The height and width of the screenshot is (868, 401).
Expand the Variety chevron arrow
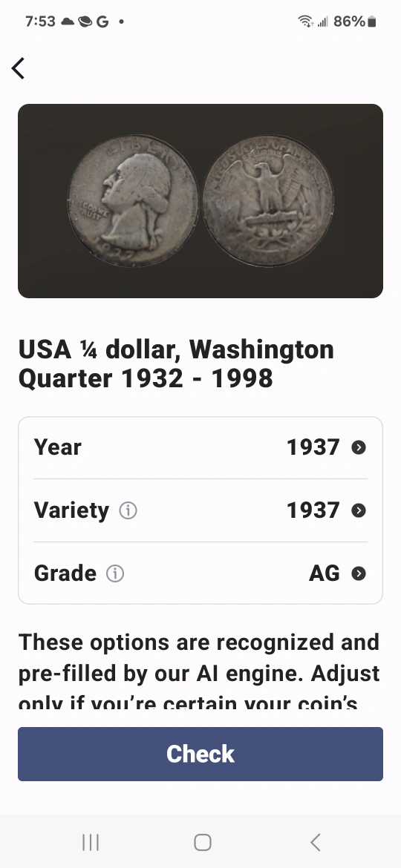[359, 510]
